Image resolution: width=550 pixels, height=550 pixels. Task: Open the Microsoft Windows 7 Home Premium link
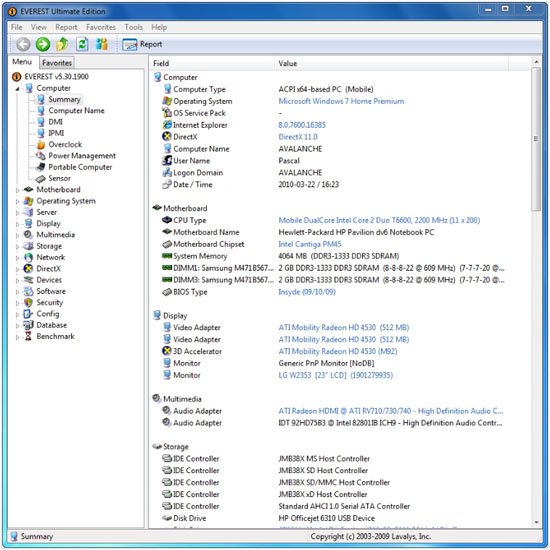point(341,101)
